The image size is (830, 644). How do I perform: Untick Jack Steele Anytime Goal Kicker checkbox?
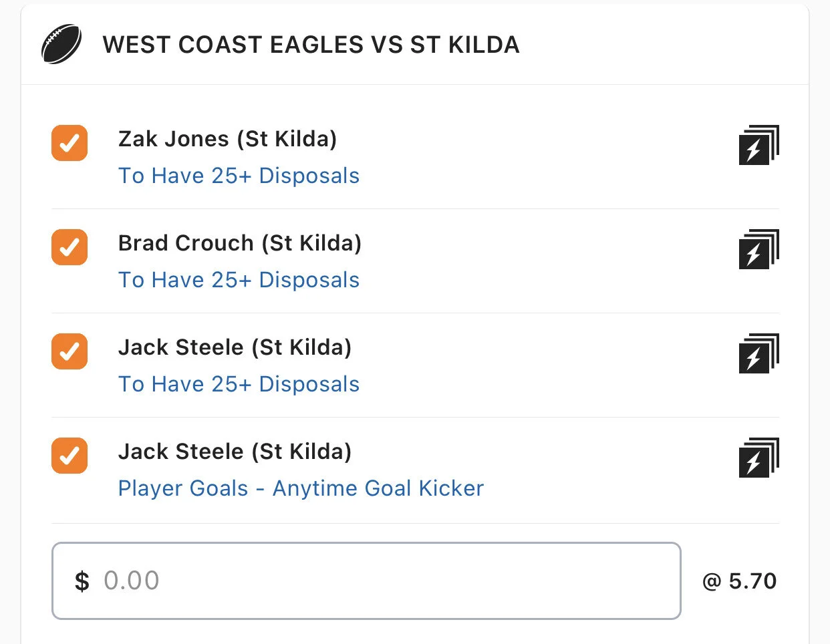[x=70, y=456]
